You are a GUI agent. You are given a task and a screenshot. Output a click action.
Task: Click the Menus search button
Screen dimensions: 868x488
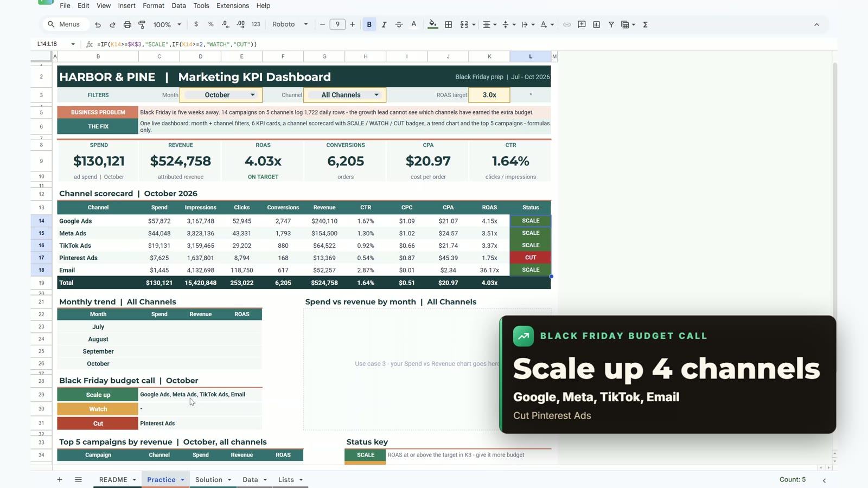coord(65,24)
